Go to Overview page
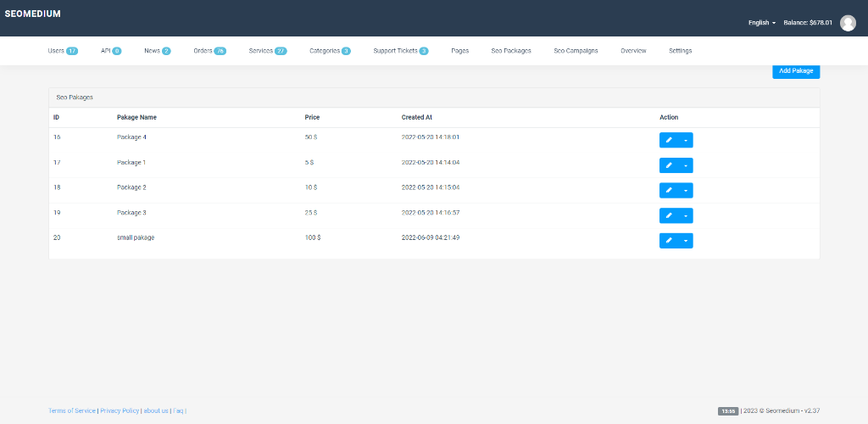This screenshot has width=868, height=424. coord(633,51)
